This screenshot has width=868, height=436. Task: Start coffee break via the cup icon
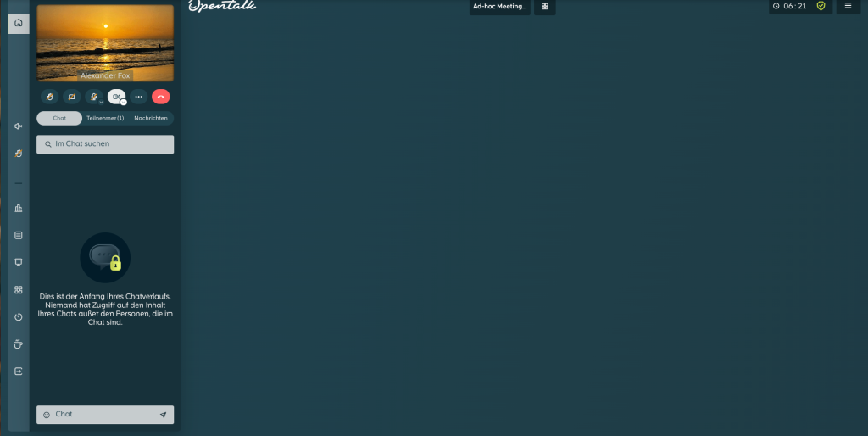(19, 344)
